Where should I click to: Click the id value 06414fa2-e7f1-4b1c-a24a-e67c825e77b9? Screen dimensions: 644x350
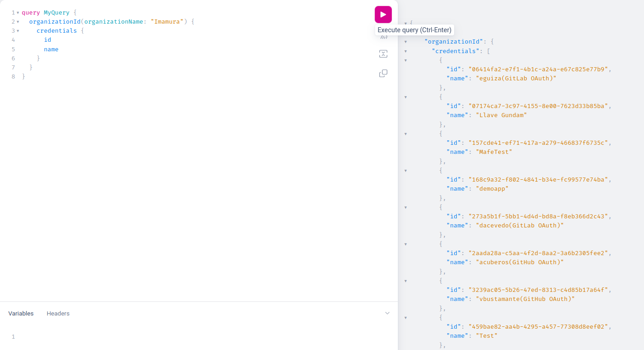[x=539, y=69]
